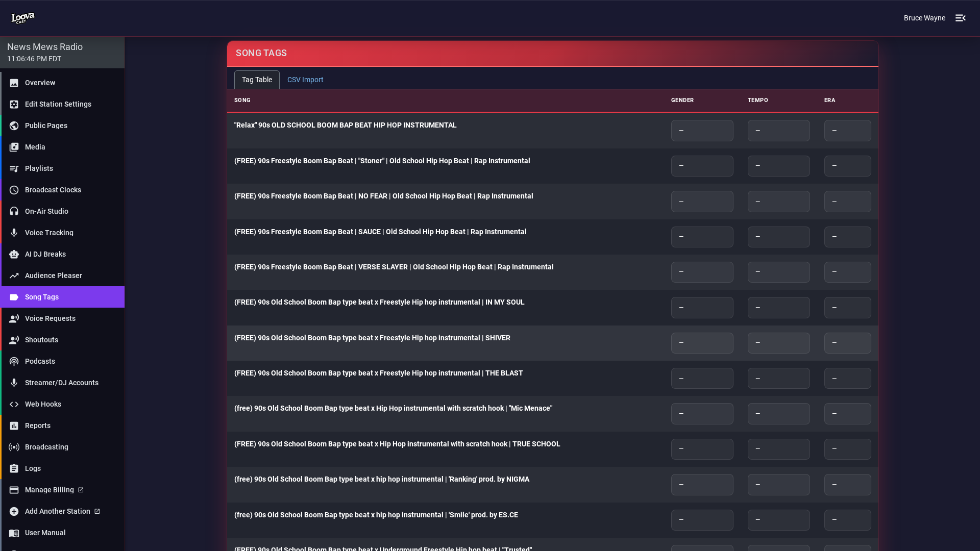Open the Podcasts icon in sidebar
This screenshot has height=551, width=980.
coord(14,361)
